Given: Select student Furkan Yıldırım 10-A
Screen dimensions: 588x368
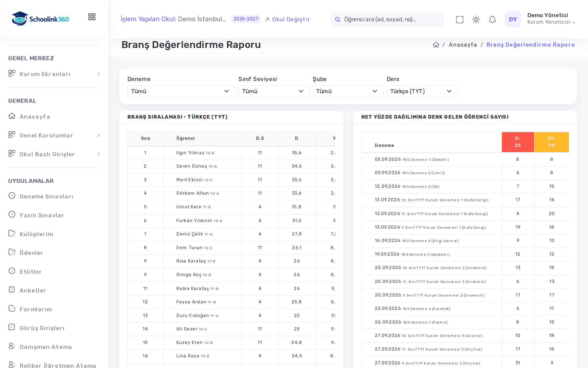Looking at the screenshot, I should coord(199,221).
